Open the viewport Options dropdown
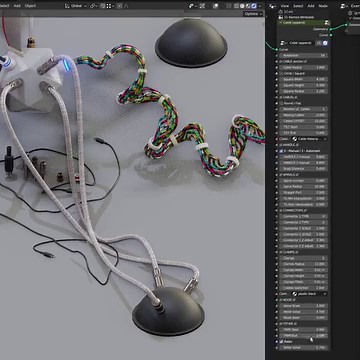The width and height of the screenshot is (360, 360). pyautogui.click(x=253, y=14)
